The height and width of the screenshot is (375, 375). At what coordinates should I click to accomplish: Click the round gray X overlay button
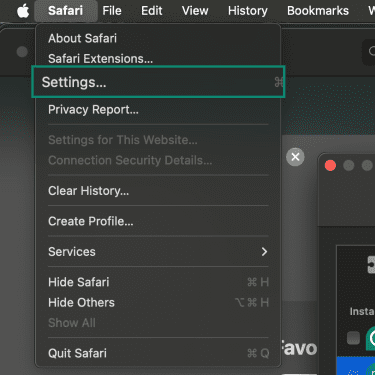295,157
